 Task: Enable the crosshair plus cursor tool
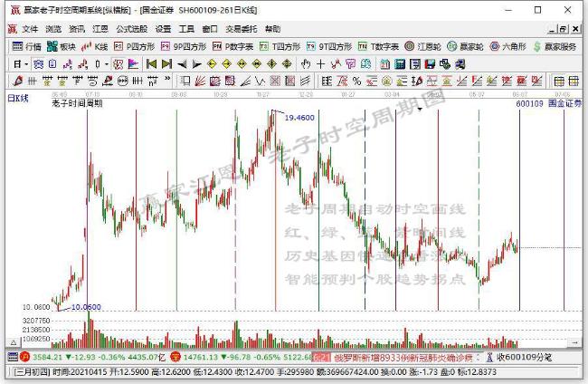[320, 64]
